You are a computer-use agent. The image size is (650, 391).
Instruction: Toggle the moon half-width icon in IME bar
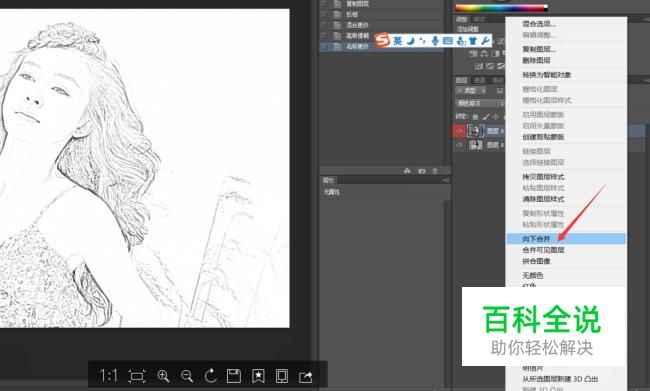tap(410, 41)
